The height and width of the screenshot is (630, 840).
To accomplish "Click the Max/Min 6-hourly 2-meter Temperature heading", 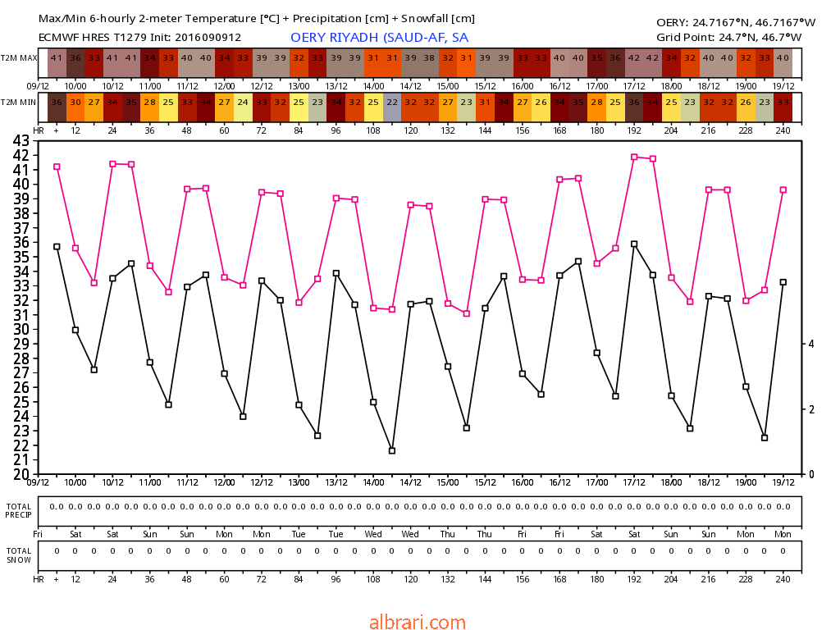I will (256, 19).
